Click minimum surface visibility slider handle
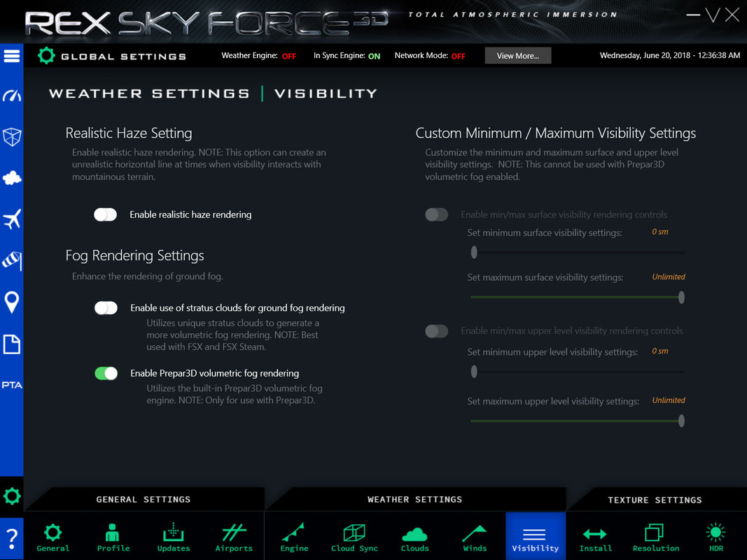This screenshot has width=747, height=560. pos(474,253)
